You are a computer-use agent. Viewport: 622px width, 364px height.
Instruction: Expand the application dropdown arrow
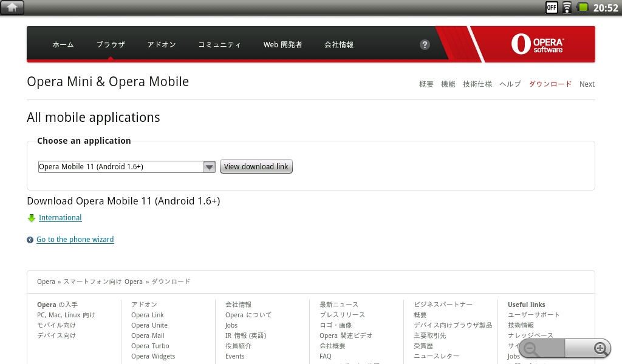click(x=209, y=167)
